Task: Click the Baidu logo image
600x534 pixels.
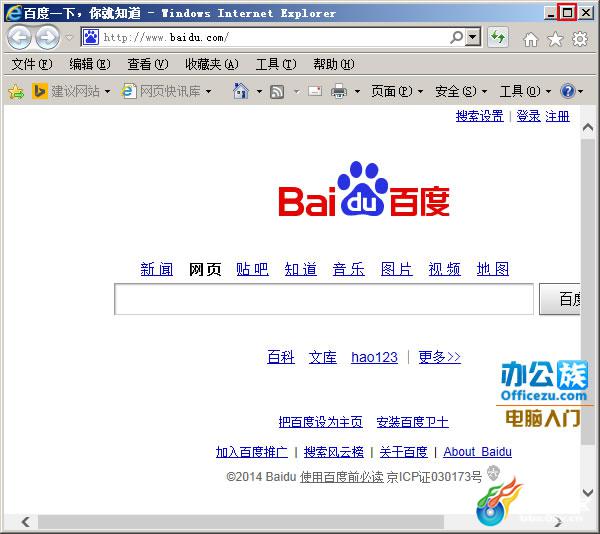Action: [x=364, y=189]
